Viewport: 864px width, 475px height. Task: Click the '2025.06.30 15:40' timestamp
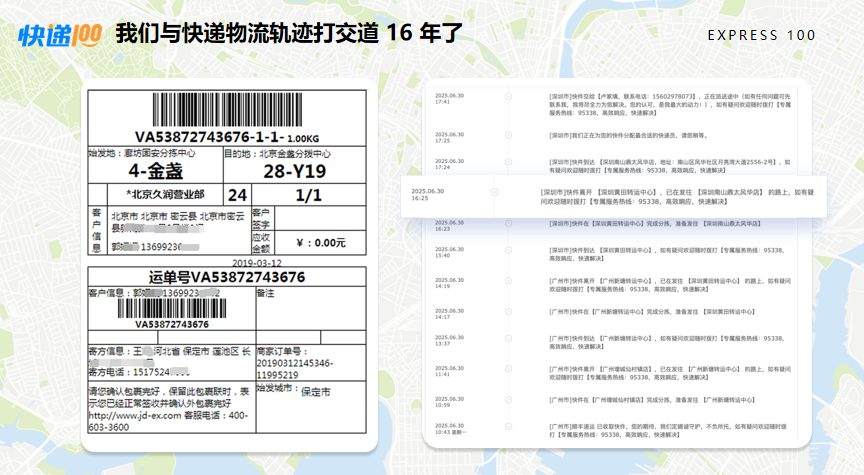tap(449, 252)
